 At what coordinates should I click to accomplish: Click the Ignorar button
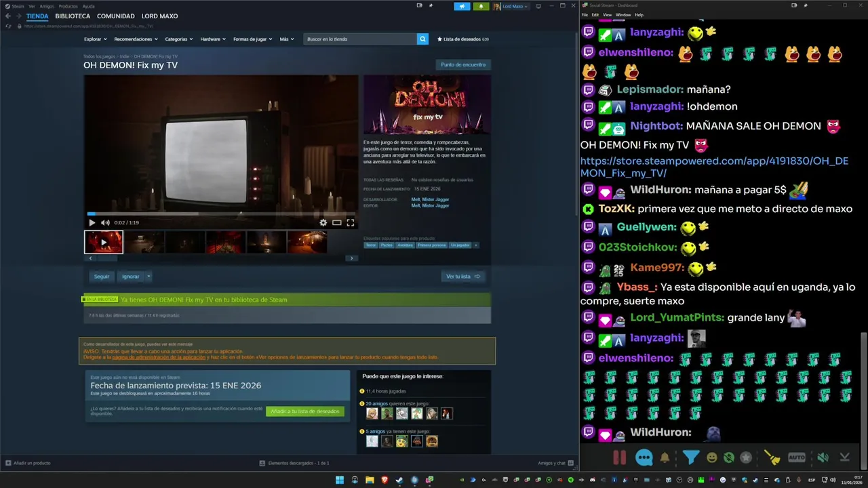[x=131, y=277]
